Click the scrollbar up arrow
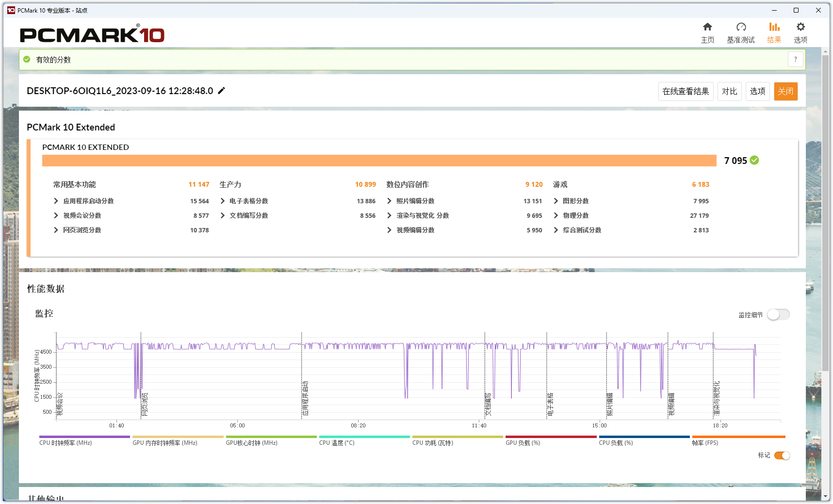 [x=825, y=51]
